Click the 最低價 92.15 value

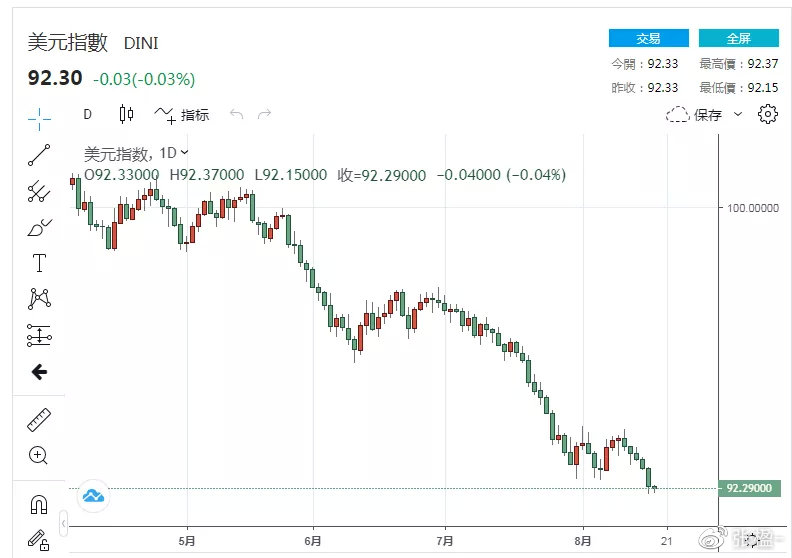tap(763, 87)
